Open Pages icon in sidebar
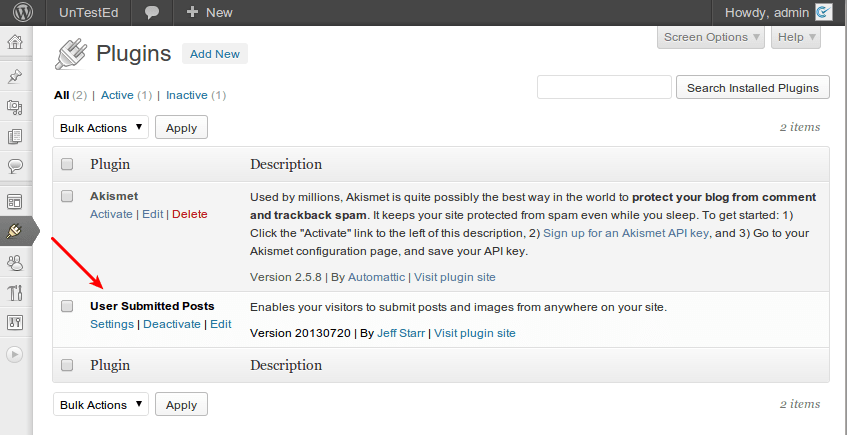This screenshot has height=435, width=847. pyautogui.click(x=15, y=136)
